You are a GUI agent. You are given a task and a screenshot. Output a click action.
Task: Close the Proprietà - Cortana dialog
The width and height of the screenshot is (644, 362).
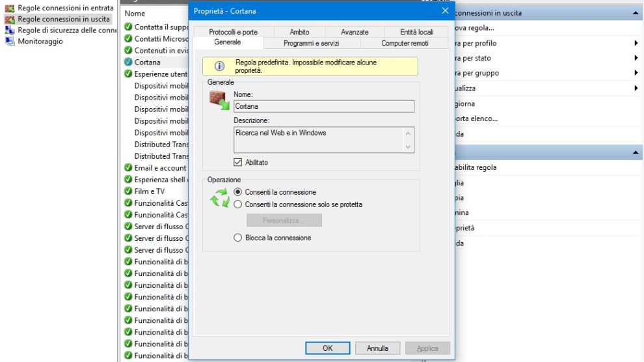coord(445,10)
